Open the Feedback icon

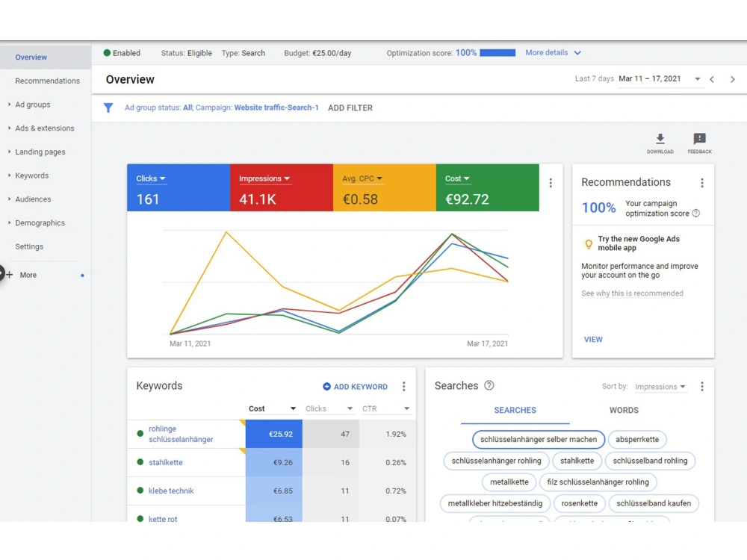point(699,139)
